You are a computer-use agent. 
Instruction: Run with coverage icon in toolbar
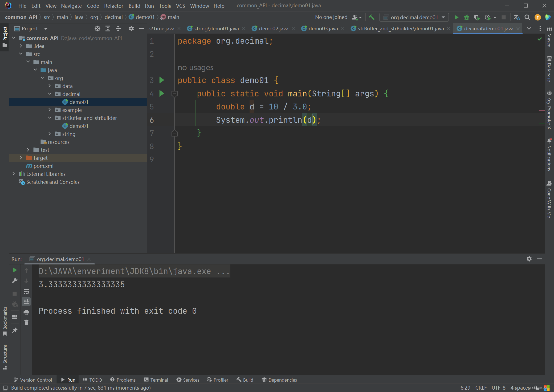tap(477, 17)
